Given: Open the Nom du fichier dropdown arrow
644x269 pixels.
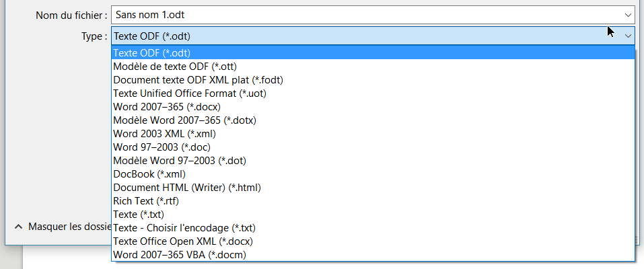Looking at the screenshot, I should (x=628, y=15).
